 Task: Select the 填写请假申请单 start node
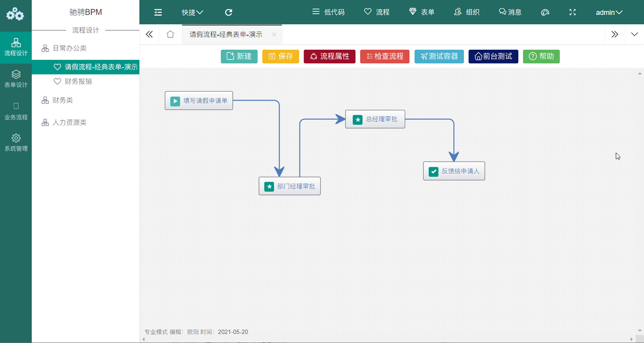pos(199,101)
